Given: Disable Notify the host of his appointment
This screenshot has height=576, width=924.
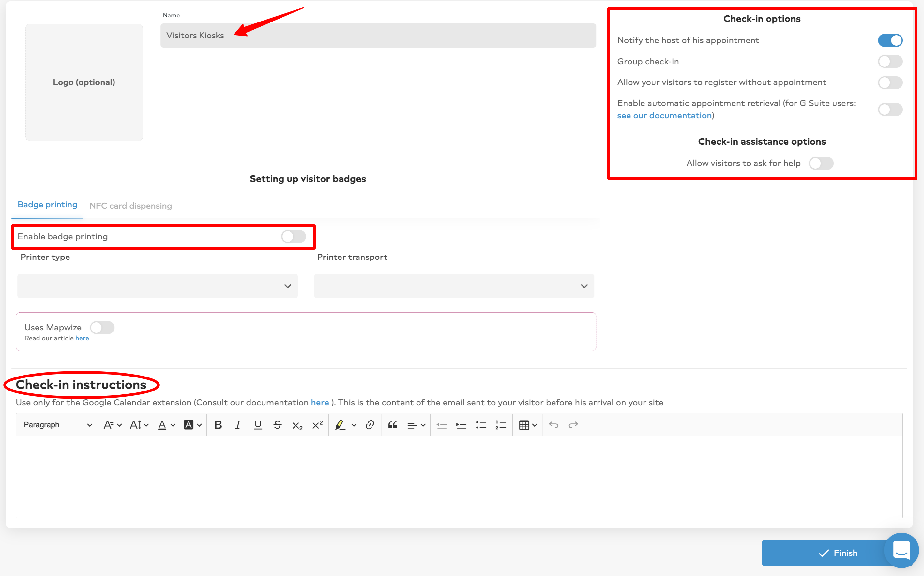Looking at the screenshot, I should (x=890, y=40).
